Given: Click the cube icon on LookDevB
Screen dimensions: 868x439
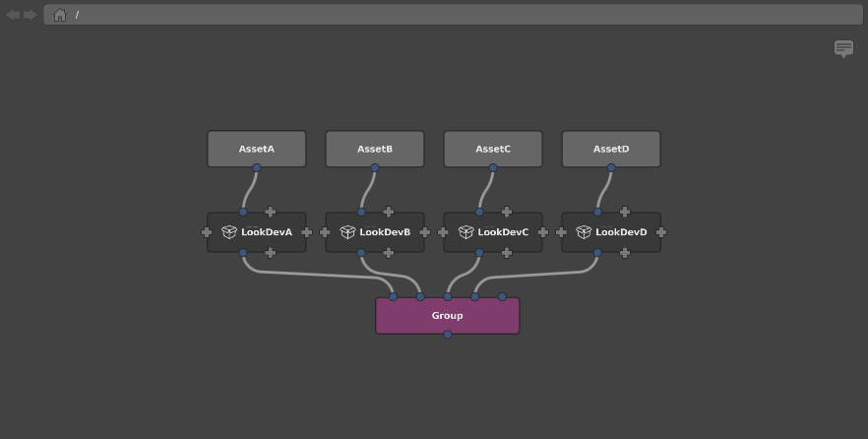Looking at the screenshot, I should pyautogui.click(x=347, y=232).
